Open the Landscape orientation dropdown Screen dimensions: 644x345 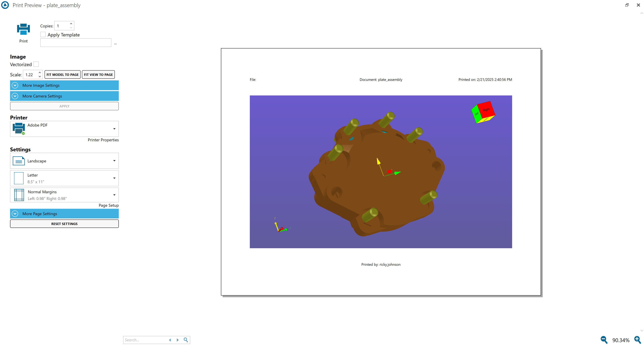click(x=114, y=161)
